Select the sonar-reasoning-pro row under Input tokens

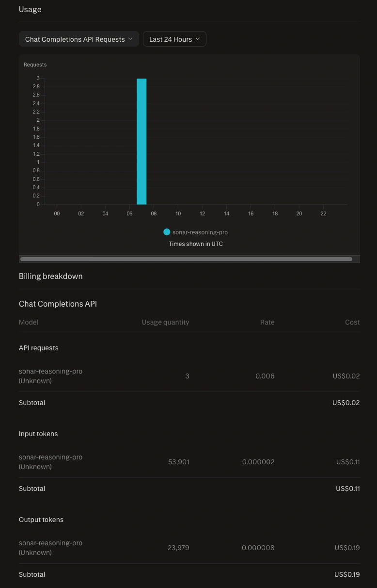(x=50, y=462)
